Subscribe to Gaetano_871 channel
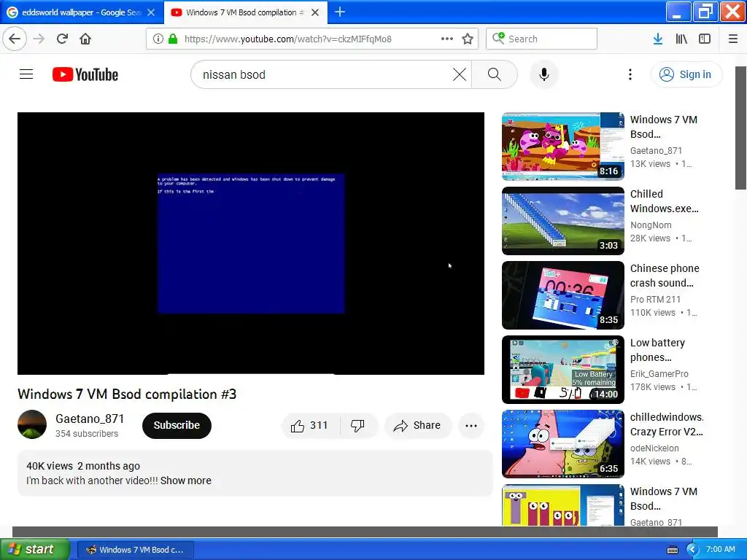This screenshot has width=747, height=560. click(177, 425)
